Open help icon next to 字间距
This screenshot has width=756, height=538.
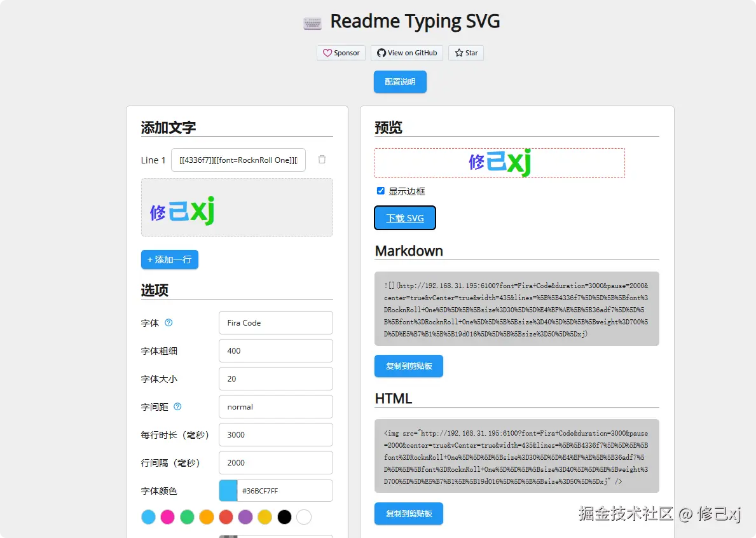[x=177, y=406]
